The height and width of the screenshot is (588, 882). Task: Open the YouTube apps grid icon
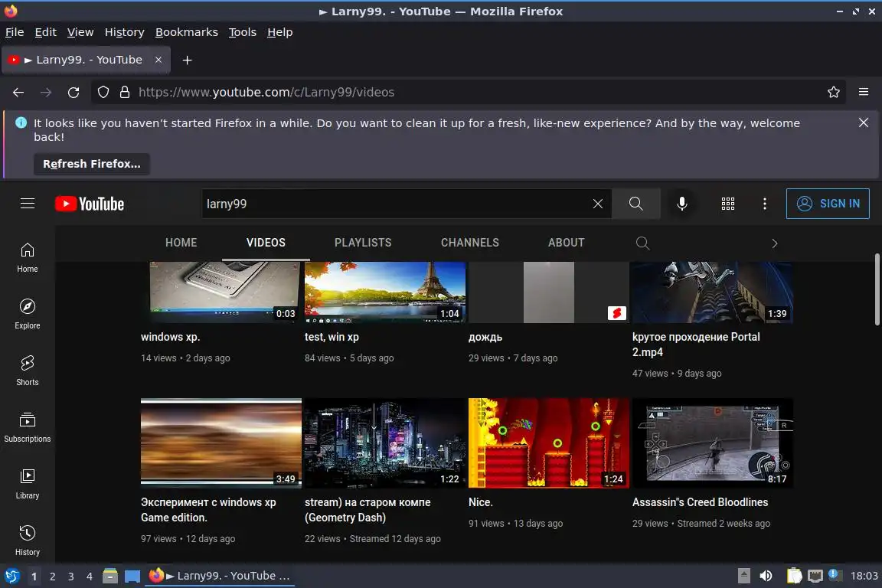(728, 204)
